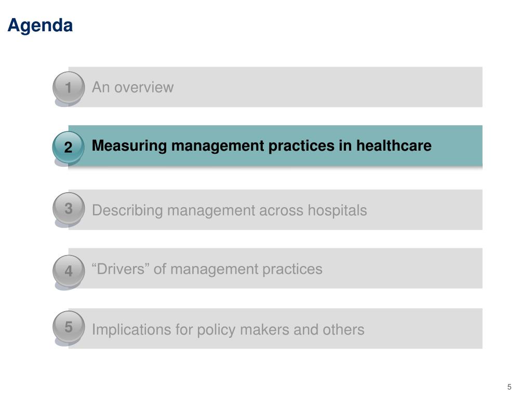The height and width of the screenshot is (399, 532).
Task: Click the number 5 circle badge
Action: pos(68,327)
